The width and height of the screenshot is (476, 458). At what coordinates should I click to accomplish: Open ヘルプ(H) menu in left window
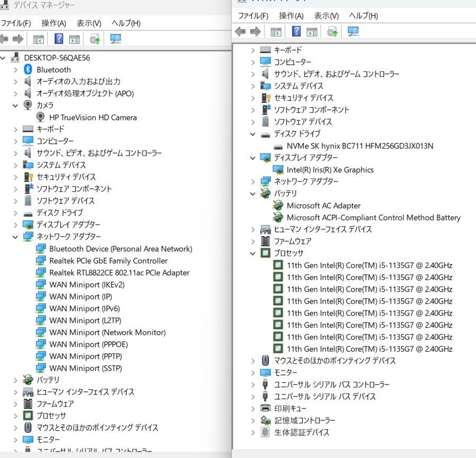(x=126, y=23)
